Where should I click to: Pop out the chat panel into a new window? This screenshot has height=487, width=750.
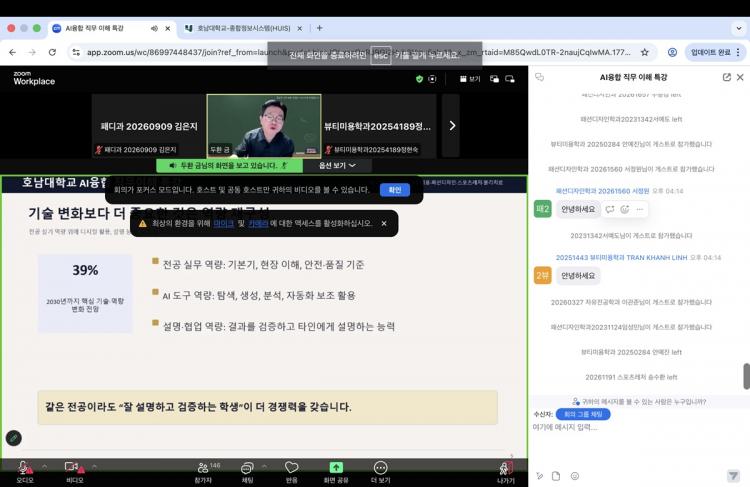click(x=726, y=77)
